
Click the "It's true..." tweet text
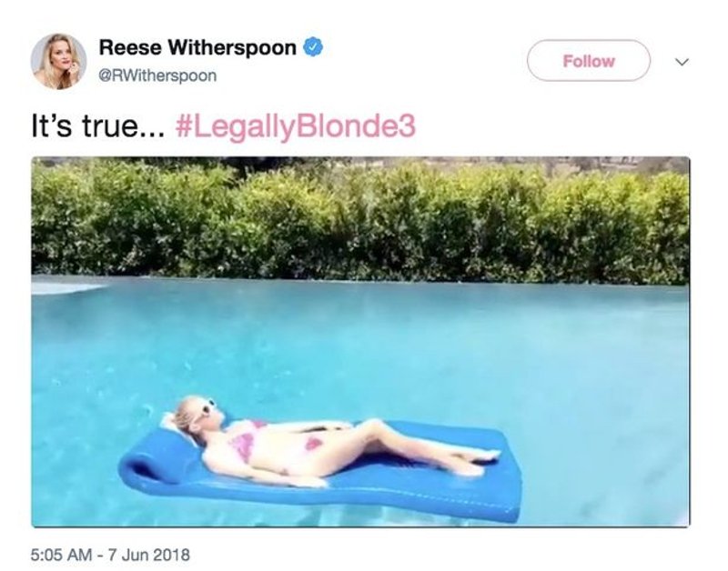pos(97,126)
